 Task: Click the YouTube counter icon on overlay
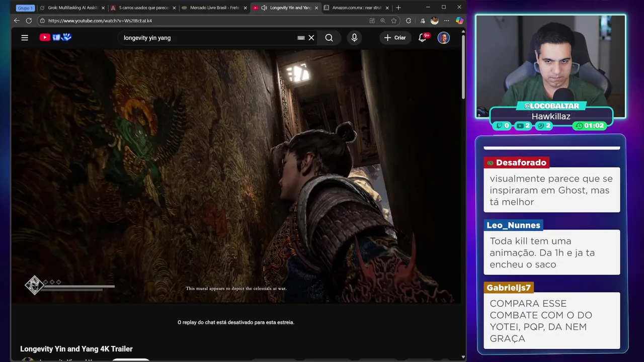click(520, 126)
